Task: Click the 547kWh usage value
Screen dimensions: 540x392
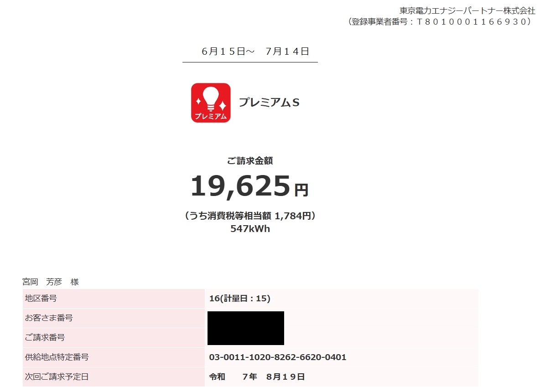Action: [x=250, y=229]
